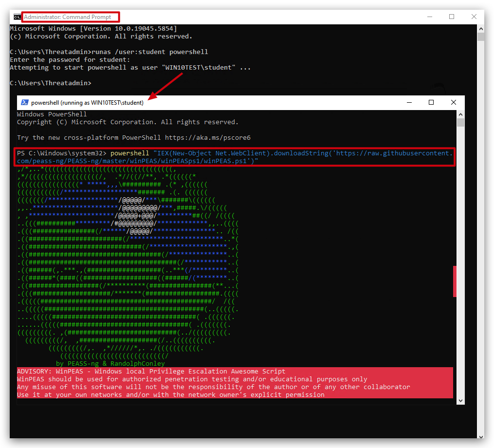Viewport: 494px width, 448px height.
Task: Click the PowerShell window scrollbar up arrow
Action: tap(460, 114)
